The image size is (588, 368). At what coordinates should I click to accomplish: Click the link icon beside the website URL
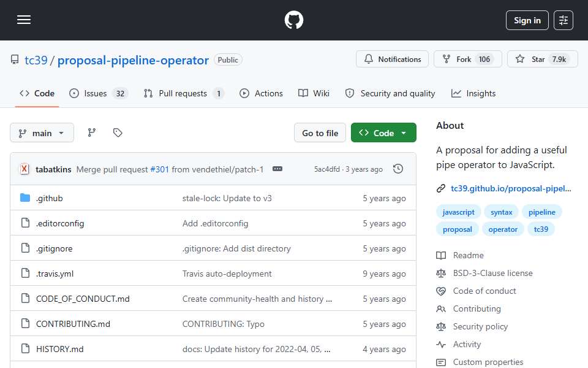(441, 188)
